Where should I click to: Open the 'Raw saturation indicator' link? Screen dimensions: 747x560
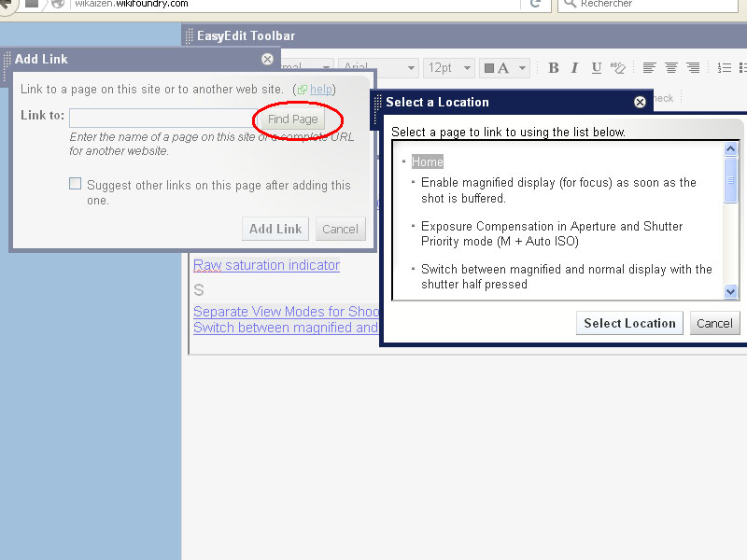[x=266, y=265]
